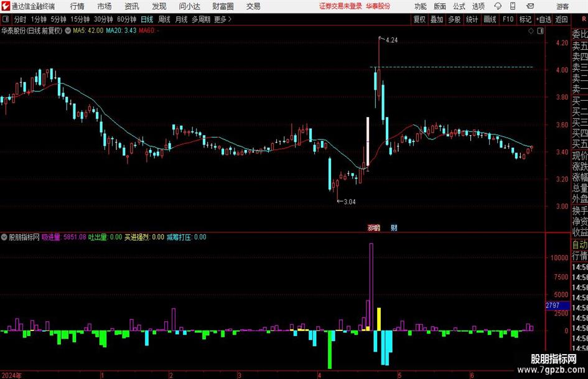This screenshot has height=379, width=588.
Task: Click the 复权 button
Action: coord(419,19)
